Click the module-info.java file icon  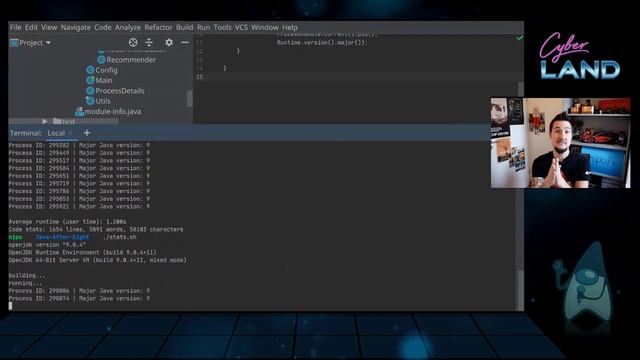point(79,111)
